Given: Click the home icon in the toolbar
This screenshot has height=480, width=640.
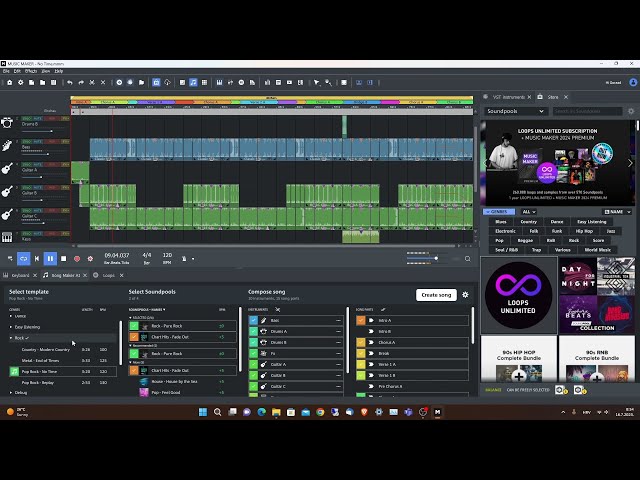Looking at the screenshot, I should point(9,82).
